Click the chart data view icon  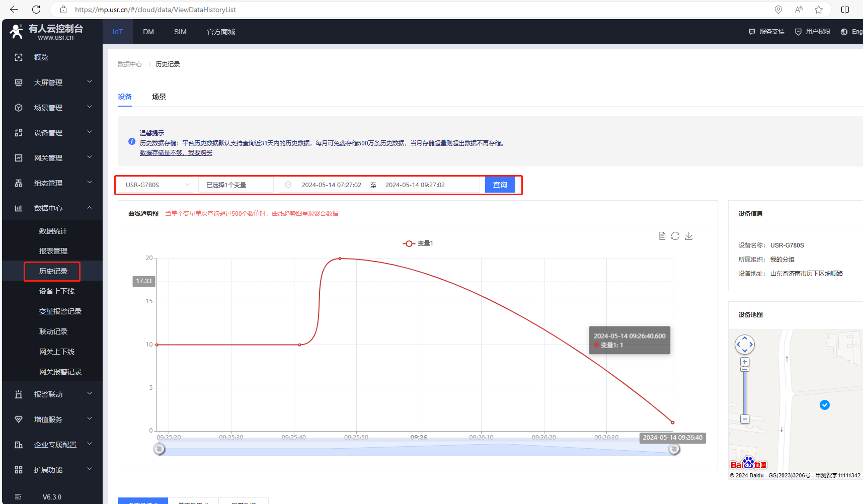[662, 236]
